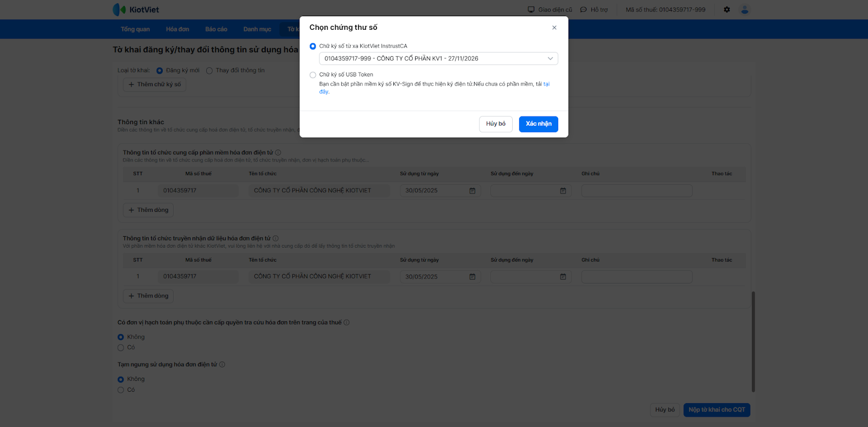Image resolution: width=868 pixels, height=427 pixels.
Task: Open the Báo cáo menu
Action: point(216,29)
